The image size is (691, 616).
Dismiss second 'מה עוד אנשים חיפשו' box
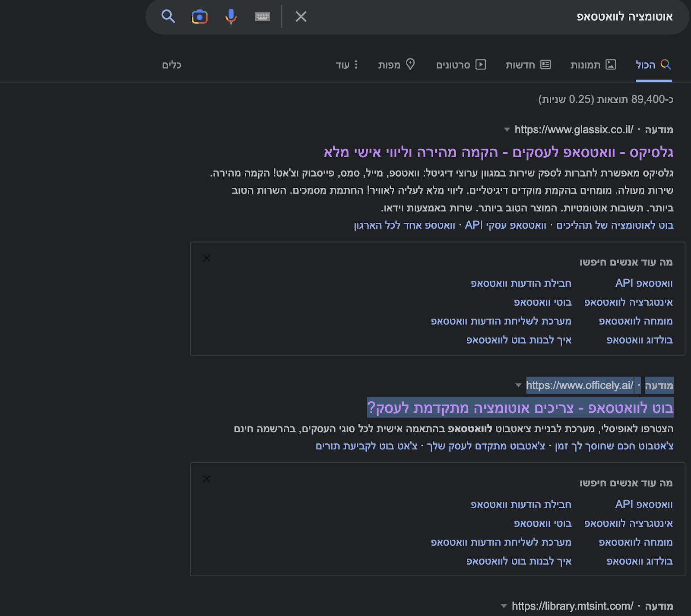(207, 479)
